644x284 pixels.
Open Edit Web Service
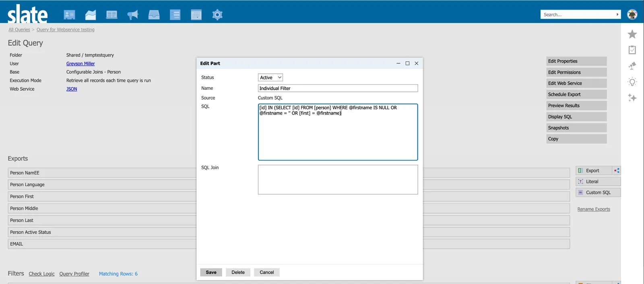click(x=576, y=83)
